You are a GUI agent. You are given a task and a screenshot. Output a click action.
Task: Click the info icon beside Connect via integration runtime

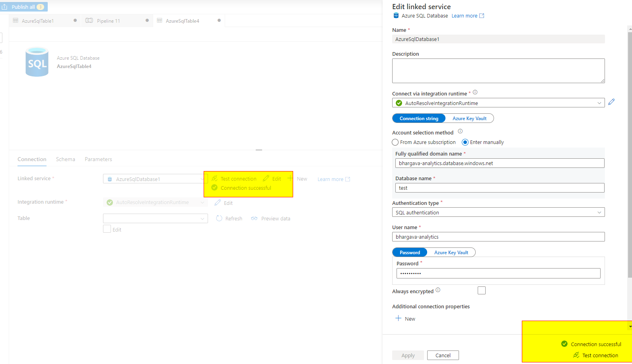(x=475, y=92)
